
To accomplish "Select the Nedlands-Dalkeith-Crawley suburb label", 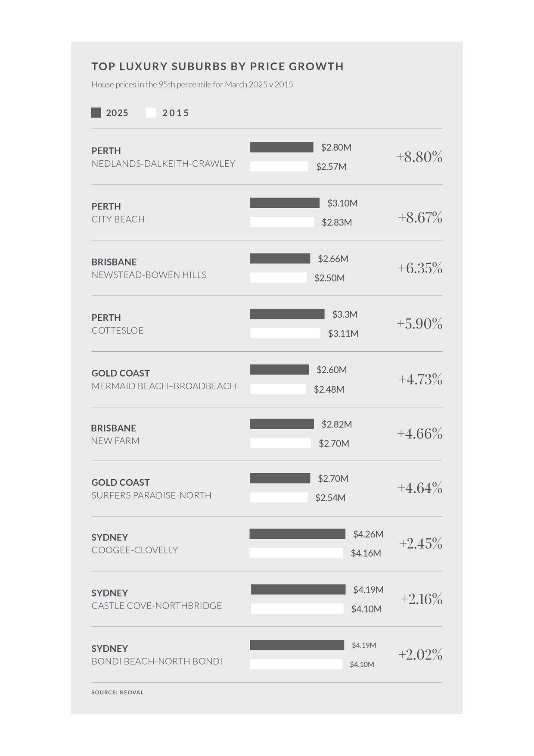I will click(163, 164).
